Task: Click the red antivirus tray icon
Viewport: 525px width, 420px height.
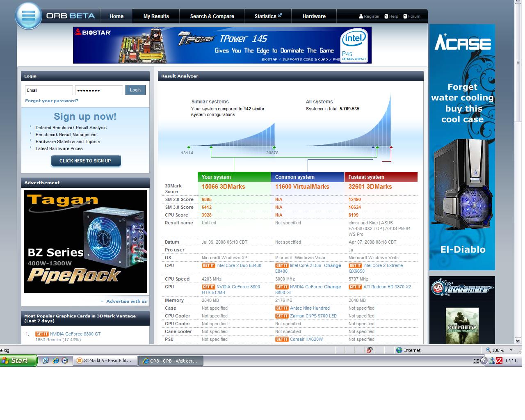Action: [x=499, y=361]
